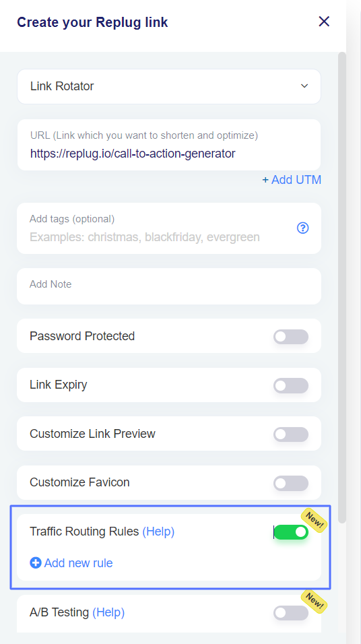Close the Create your Replug link panel
Image resolution: width=361 pixels, height=644 pixels.
(324, 22)
